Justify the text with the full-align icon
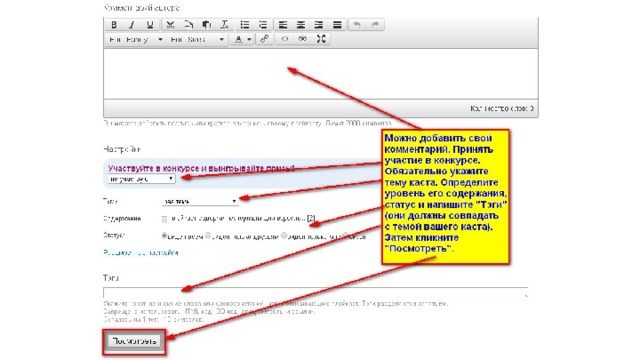Screen dimensions: 640x360 [337, 25]
